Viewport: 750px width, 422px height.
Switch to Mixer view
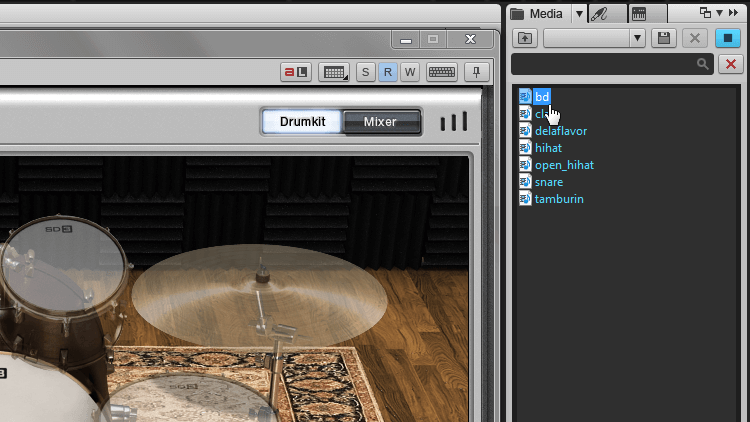381,122
